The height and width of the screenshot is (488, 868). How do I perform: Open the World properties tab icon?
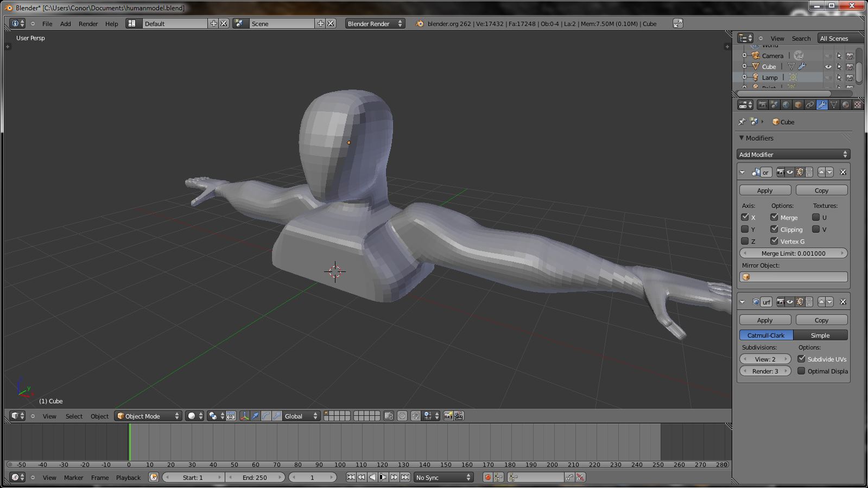click(x=786, y=105)
